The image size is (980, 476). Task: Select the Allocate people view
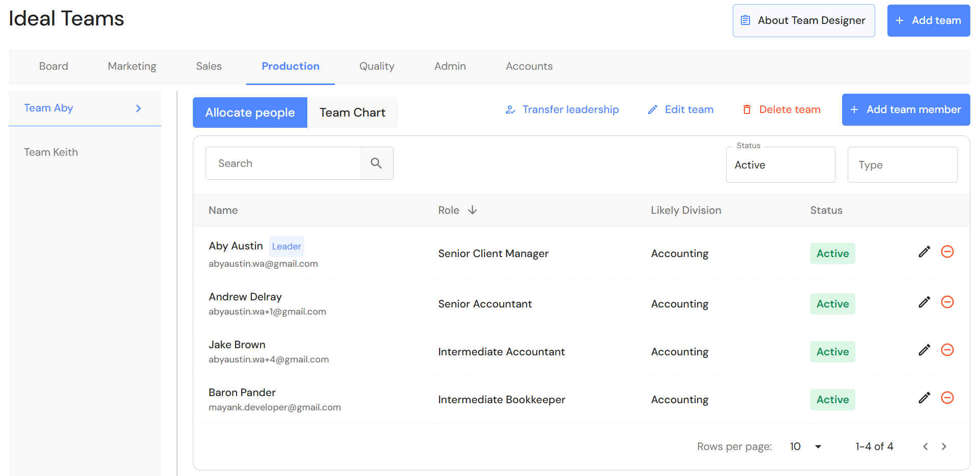(x=250, y=113)
